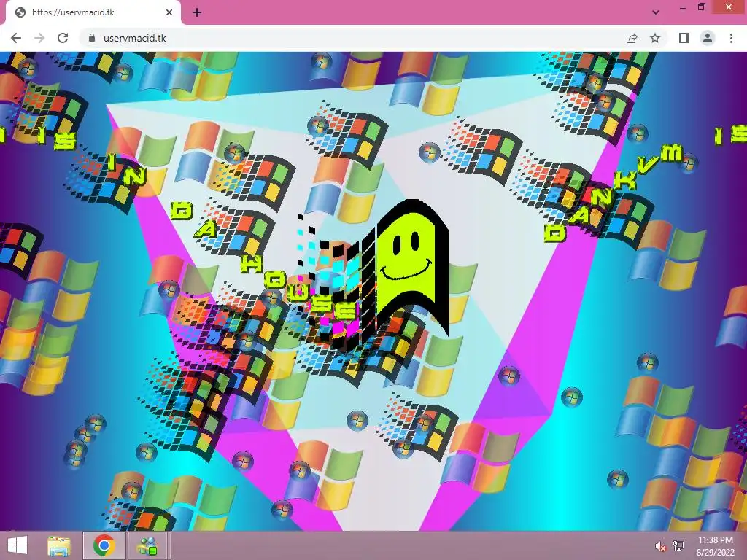Unmute the speaker in system tray
The height and width of the screenshot is (560, 747).
(x=659, y=546)
